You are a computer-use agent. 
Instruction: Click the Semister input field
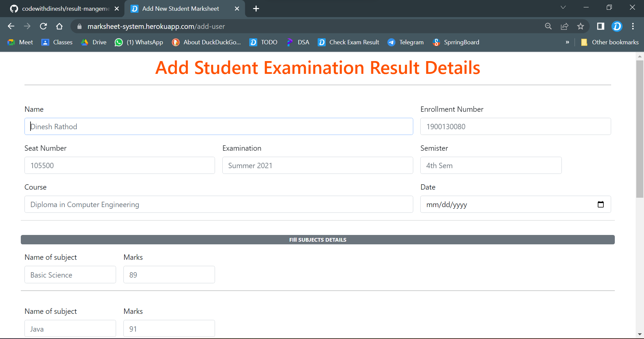pyautogui.click(x=491, y=165)
